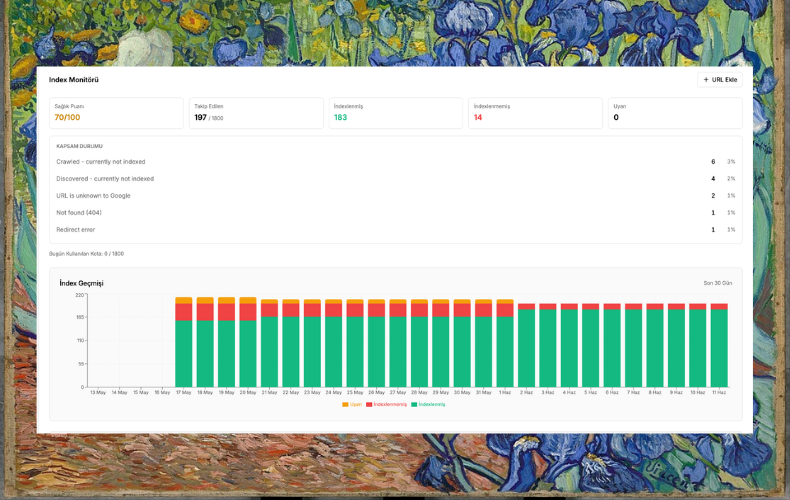Screen dimensions: 790x500
Task: Click the green chart bar for 17 May
Action: point(183,354)
